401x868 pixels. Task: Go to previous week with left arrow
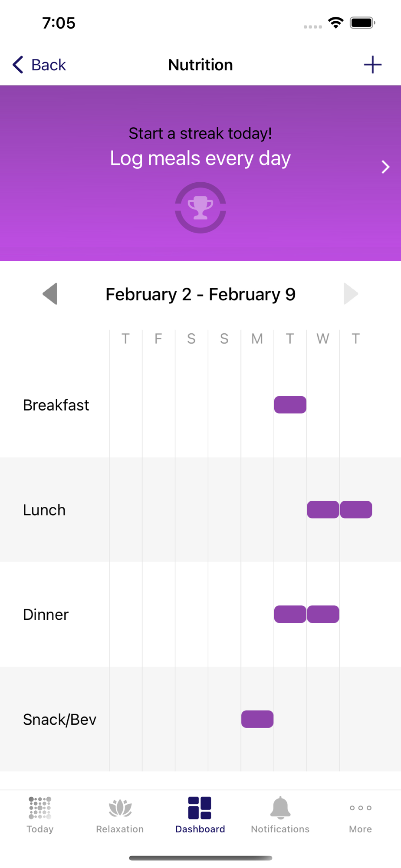click(x=50, y=294)
